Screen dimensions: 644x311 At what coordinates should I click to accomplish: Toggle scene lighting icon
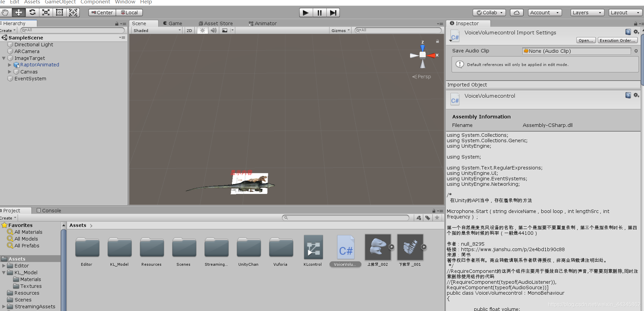point(203,30)
